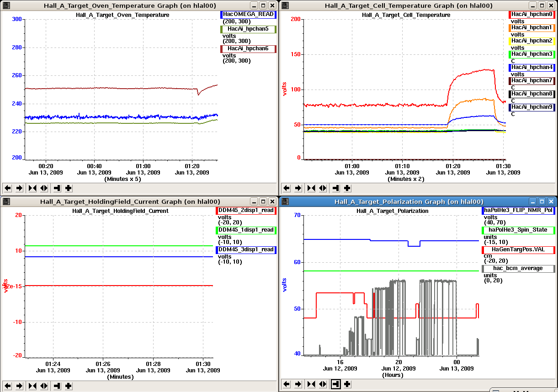558x392 pixels.
Task: Click the bar-shaped auto-scroll icon in HoldingField Current window
Action: pyautogui.click(x=57, y=386)
